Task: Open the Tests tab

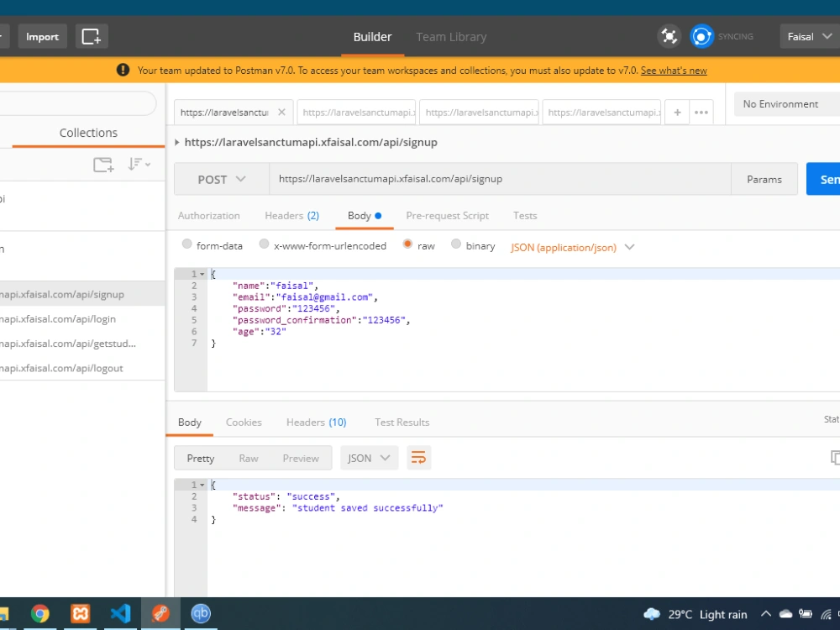Action: click(525, 215)
